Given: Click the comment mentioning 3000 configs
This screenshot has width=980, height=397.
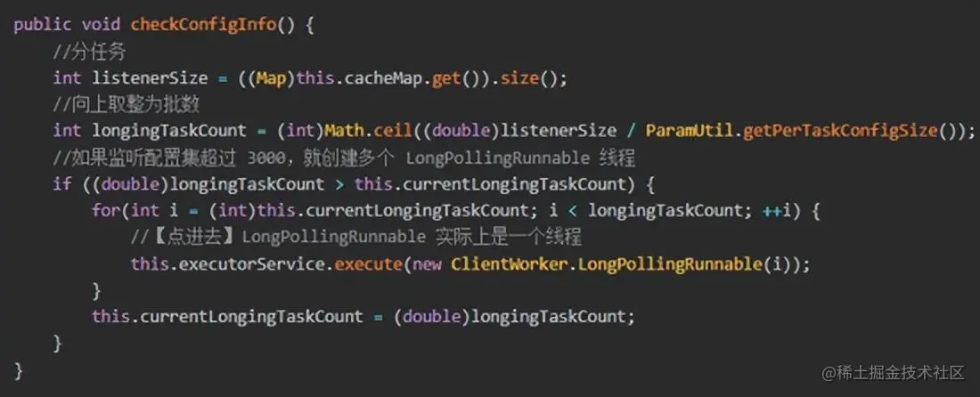Looking at the screenshot, I should tap(345, 158).
